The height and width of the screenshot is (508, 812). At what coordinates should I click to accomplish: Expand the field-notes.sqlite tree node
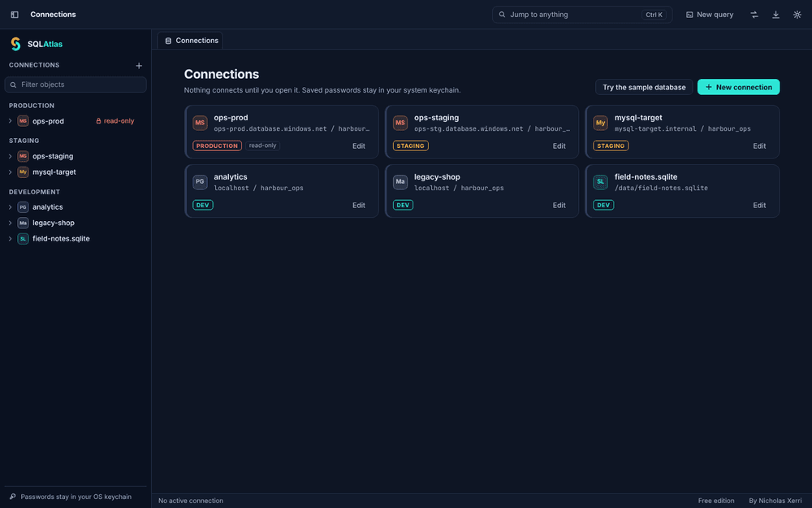(11, 238)
